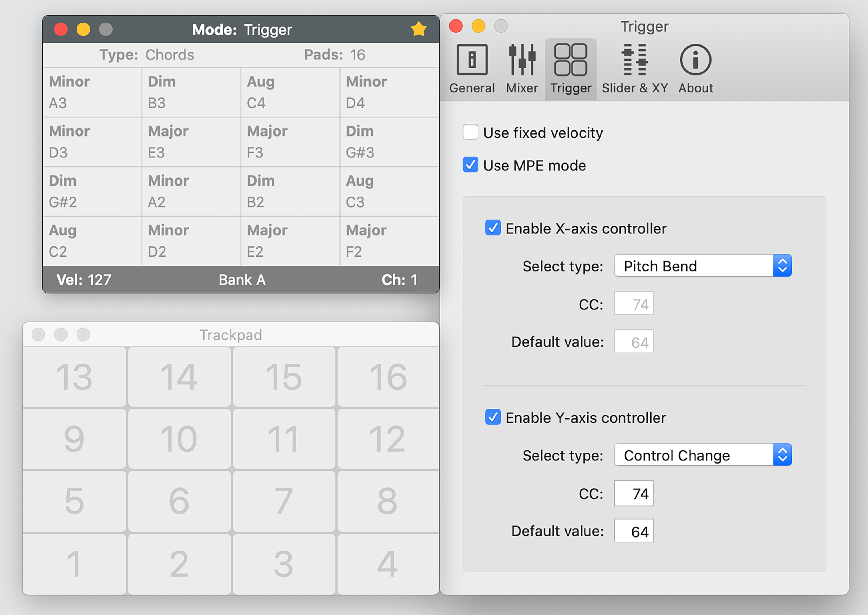
Task: Click the Y-axis CC 74 field
Action: 633,493
